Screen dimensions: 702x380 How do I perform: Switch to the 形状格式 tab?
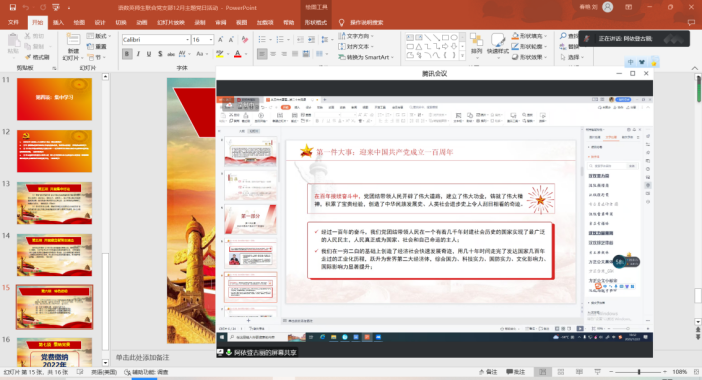point(316,22)
